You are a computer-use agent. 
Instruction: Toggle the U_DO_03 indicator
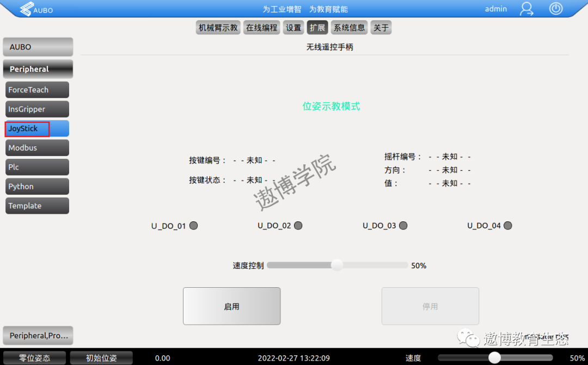(403, 226)
